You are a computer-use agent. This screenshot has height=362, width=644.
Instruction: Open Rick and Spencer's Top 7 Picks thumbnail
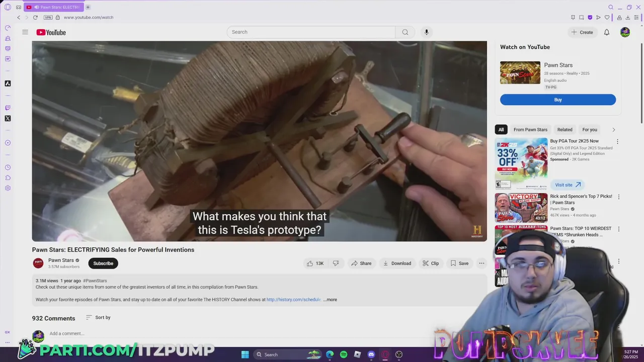tap(521, 208)
